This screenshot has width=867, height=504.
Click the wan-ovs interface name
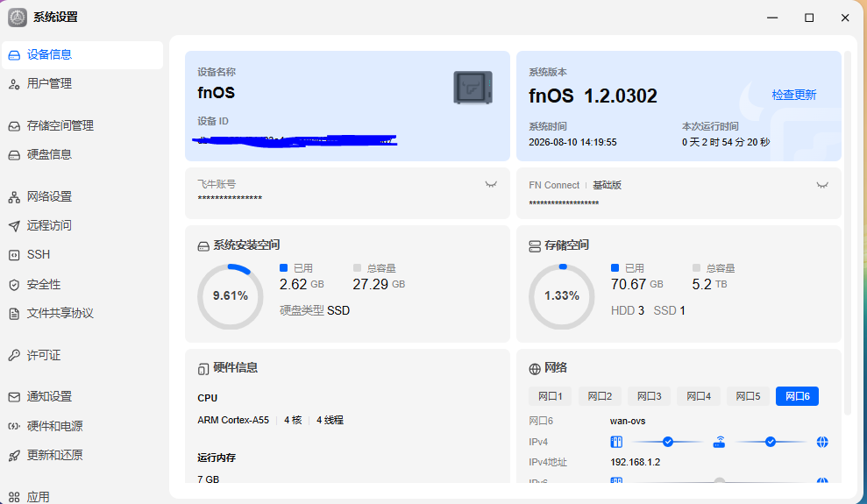pyautogui.click(x=628, y=421)
